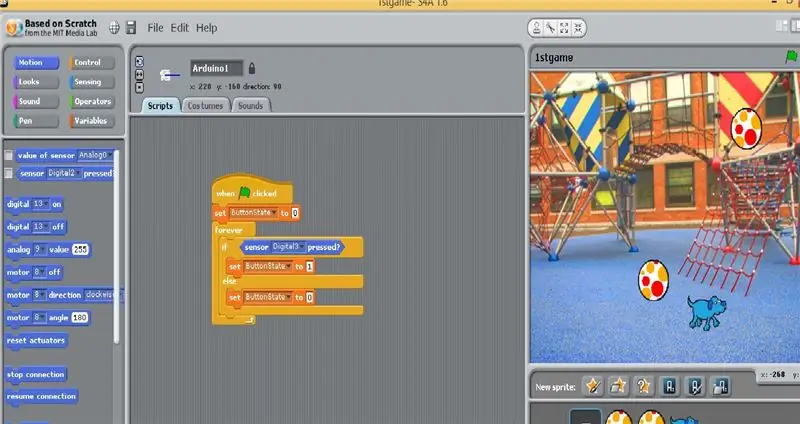
Task: Open pin 8 dropdown in motor angle block
Action: pyautogui.click(x=39, y=317)
